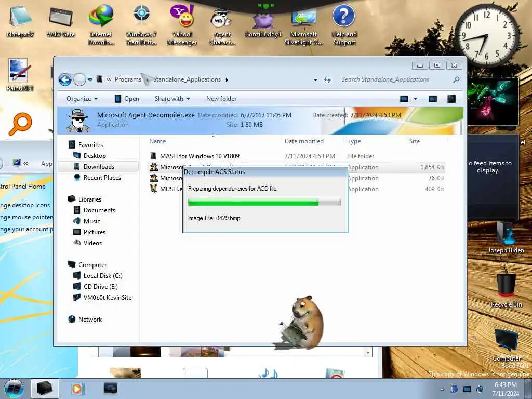Click the Programs breadcrumb segment
The image size is (532, 399).
128,79
